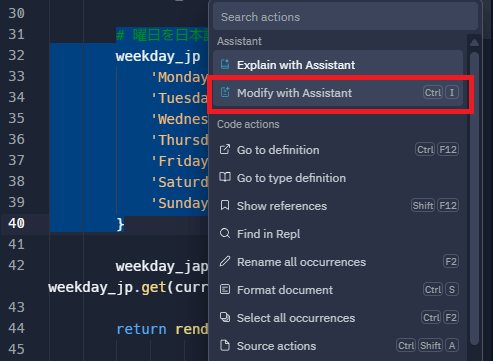This screenshot has height=361, width=493.
Task: Click the Select all occurrences icon
Action: [x=225, y=317]
